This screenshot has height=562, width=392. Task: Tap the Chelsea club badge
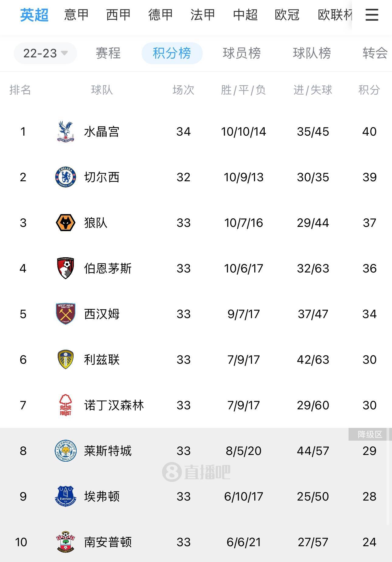66,177
